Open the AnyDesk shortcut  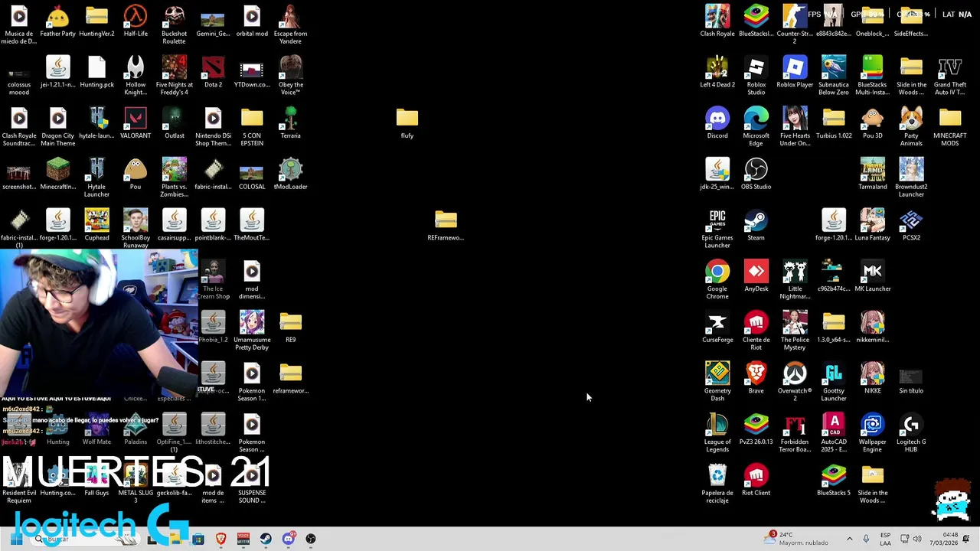(x=756, y=276)
